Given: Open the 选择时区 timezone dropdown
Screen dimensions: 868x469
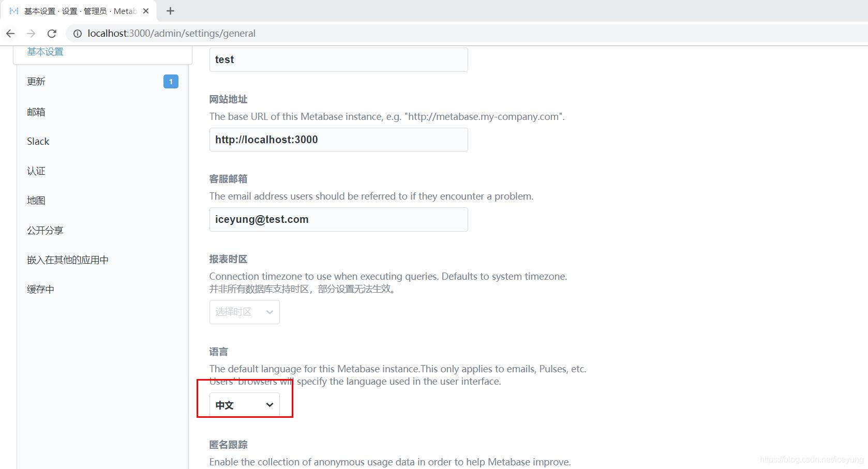Looking at the screenshot, I should click(x=244, y=312).
